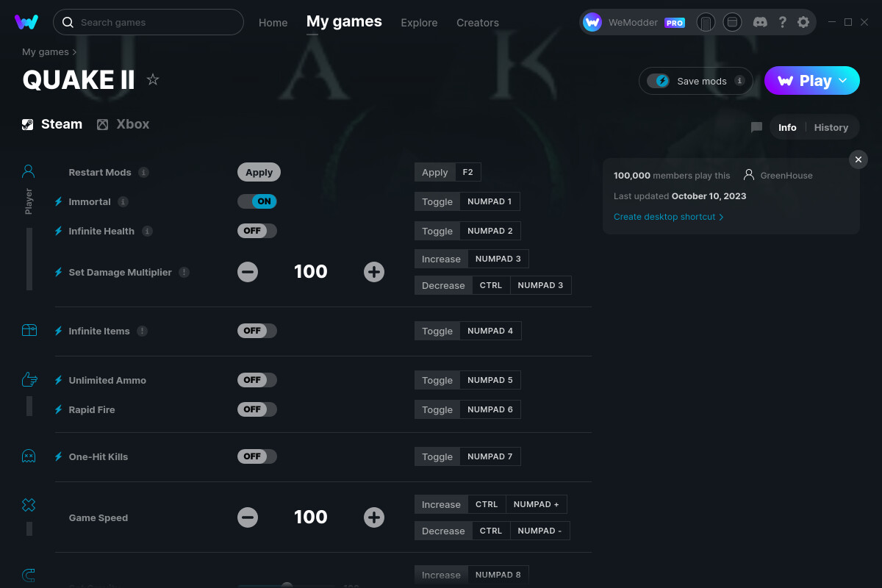Click the Set Damage Multiplier value 100
The height and width of the screenshot is (588, 882).
[x=311, y=272]
